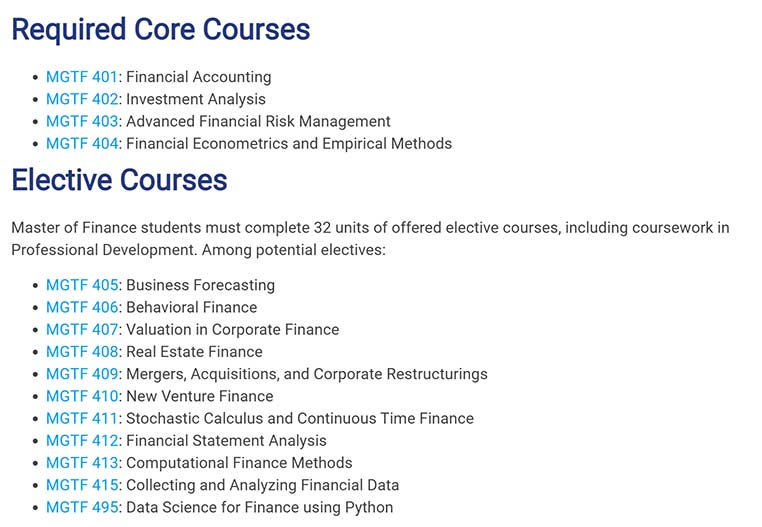The image size is (762, 527).
Task: Visit the MGTF 409 course link
Action: (x=82, y=374)
